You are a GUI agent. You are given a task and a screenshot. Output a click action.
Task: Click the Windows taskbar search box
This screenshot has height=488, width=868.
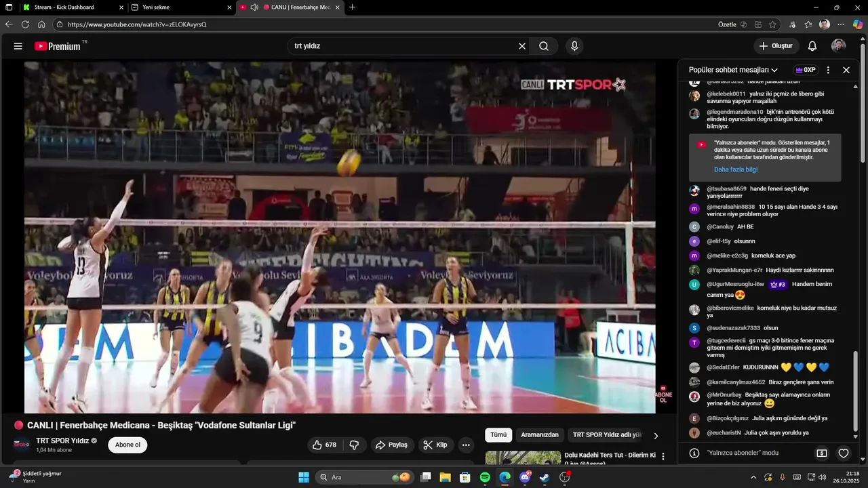365,477
